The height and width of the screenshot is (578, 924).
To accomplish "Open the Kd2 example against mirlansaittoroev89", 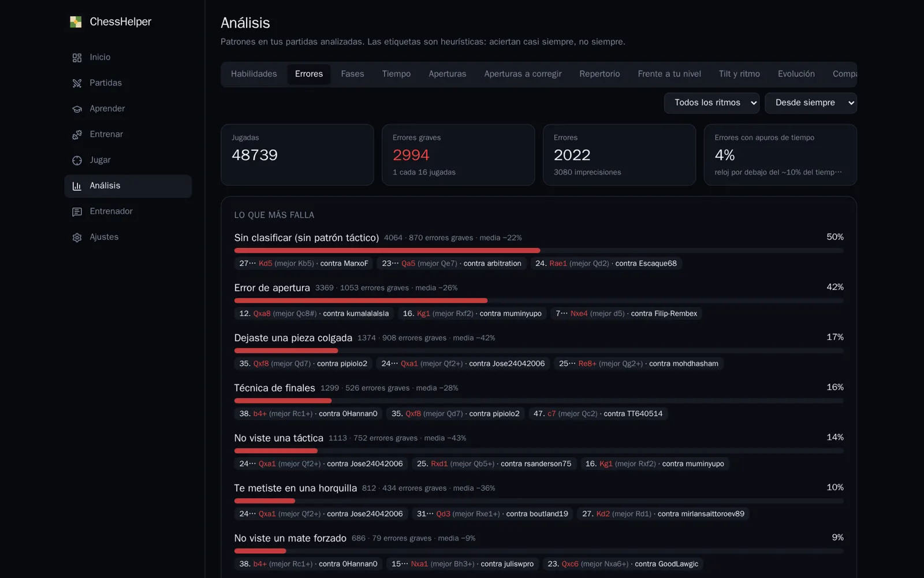I will tap(663, 514).
